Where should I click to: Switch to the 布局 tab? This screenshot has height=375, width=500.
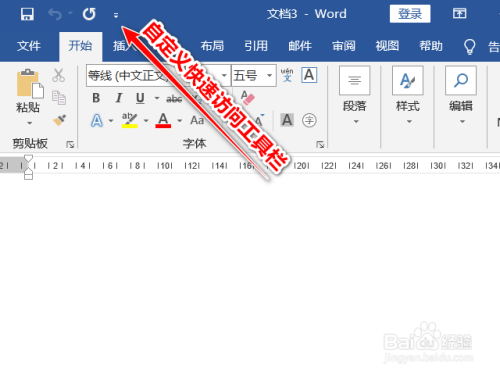pyautogui.click(x=212, y=46)
